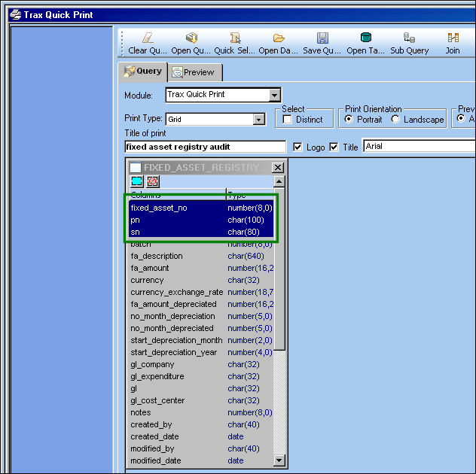Select the created_by column row
This screenshot has height=474, width=476.
[x=202, y=424]
